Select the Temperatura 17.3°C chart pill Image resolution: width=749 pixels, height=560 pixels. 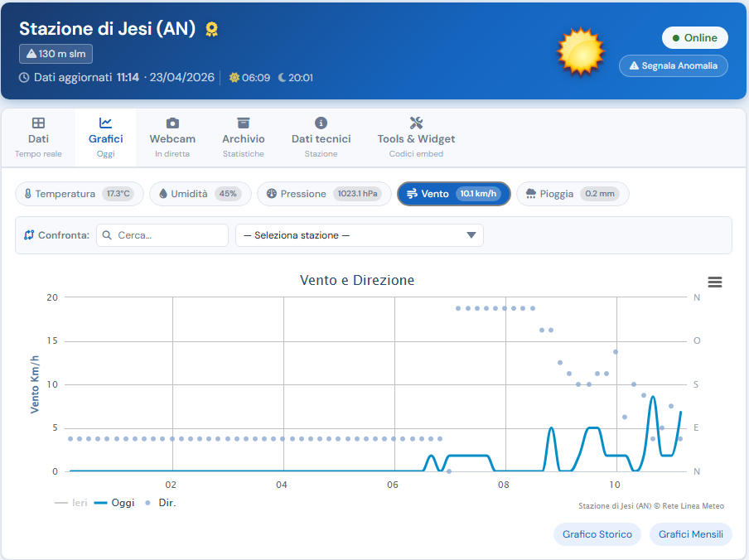click(80, 194)
